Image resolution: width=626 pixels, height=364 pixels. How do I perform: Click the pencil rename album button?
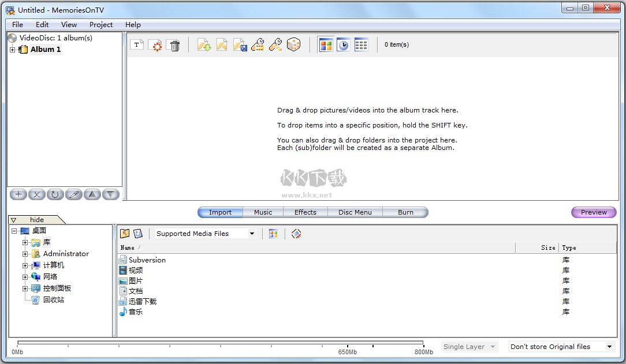(x=73, y=194)
